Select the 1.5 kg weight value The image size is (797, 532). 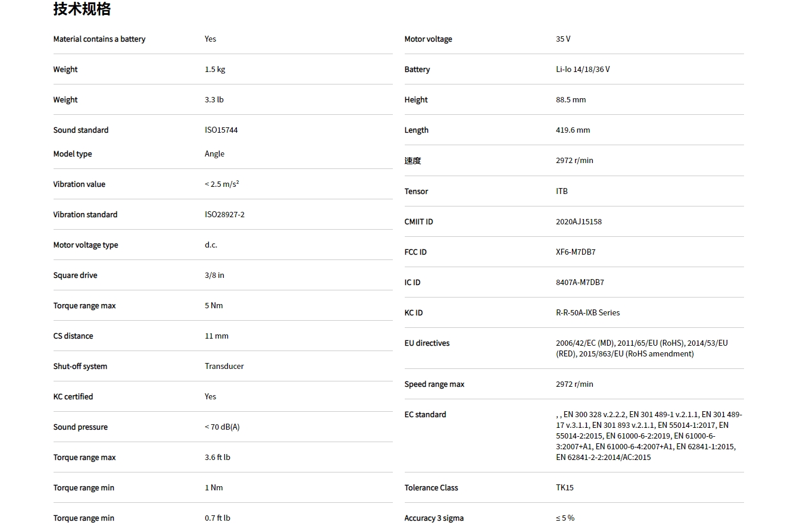215,70
